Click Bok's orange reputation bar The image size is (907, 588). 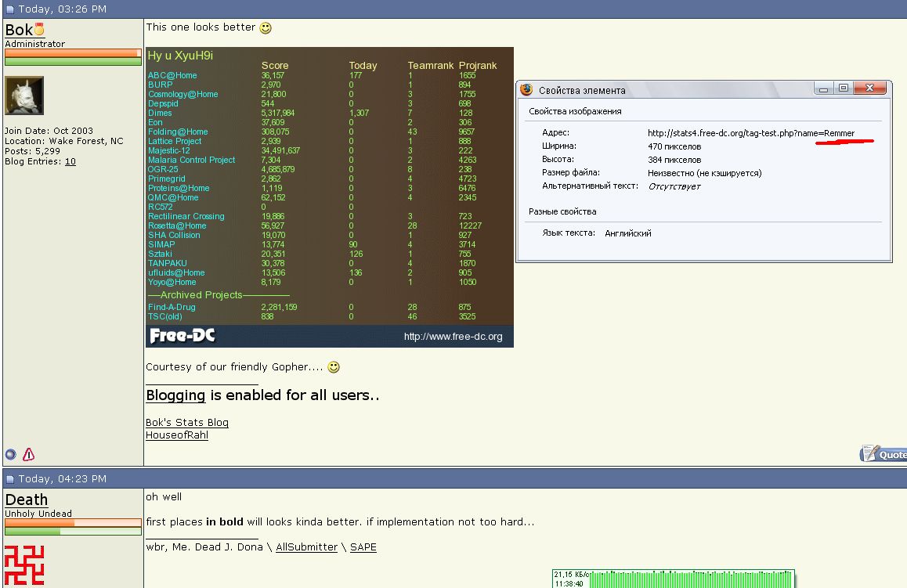[73, 53]
